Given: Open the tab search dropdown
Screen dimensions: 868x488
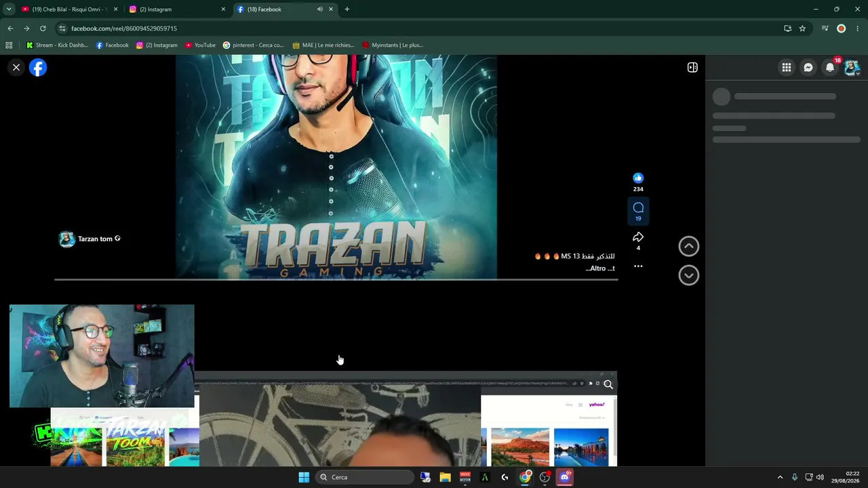Looking at the screenshot, I should (x=9, y=9).
